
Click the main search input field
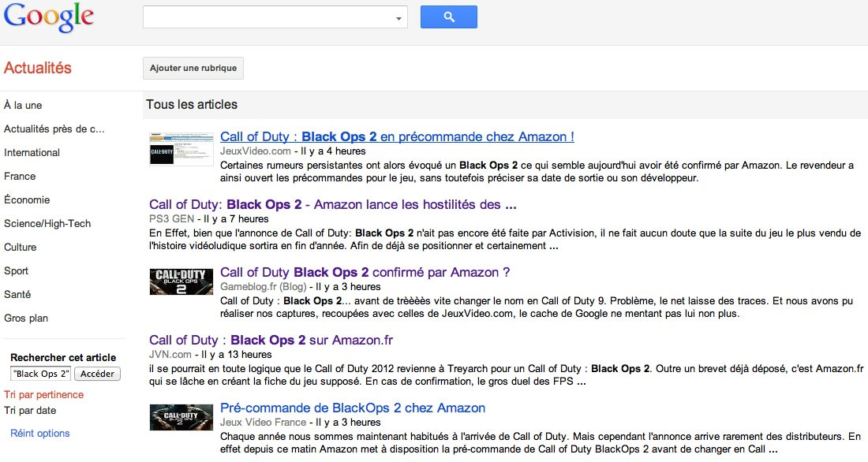click(x=268, y=17)
